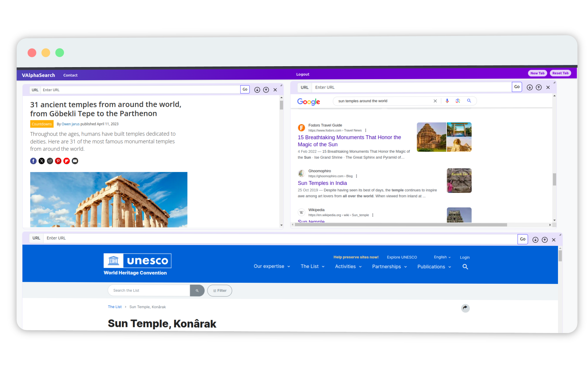
Task: Click the Google visual search lens icon
Action: pos(458,101)
